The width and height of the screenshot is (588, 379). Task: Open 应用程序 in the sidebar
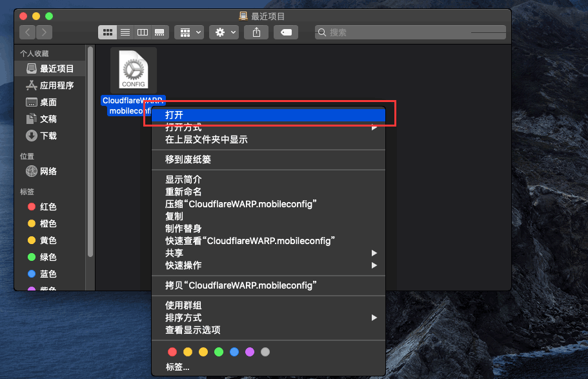(57, 85)
